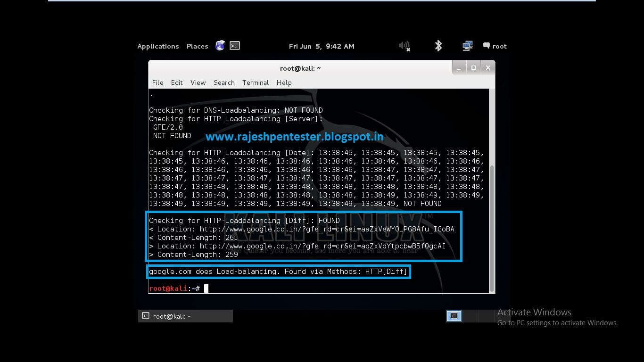The image size is (644, 362).
Task: Click 'Checking for HTTP-Loadbalancing [Diff]: FOUND' line
Action: pyautogui.click(x=244, y=221)
